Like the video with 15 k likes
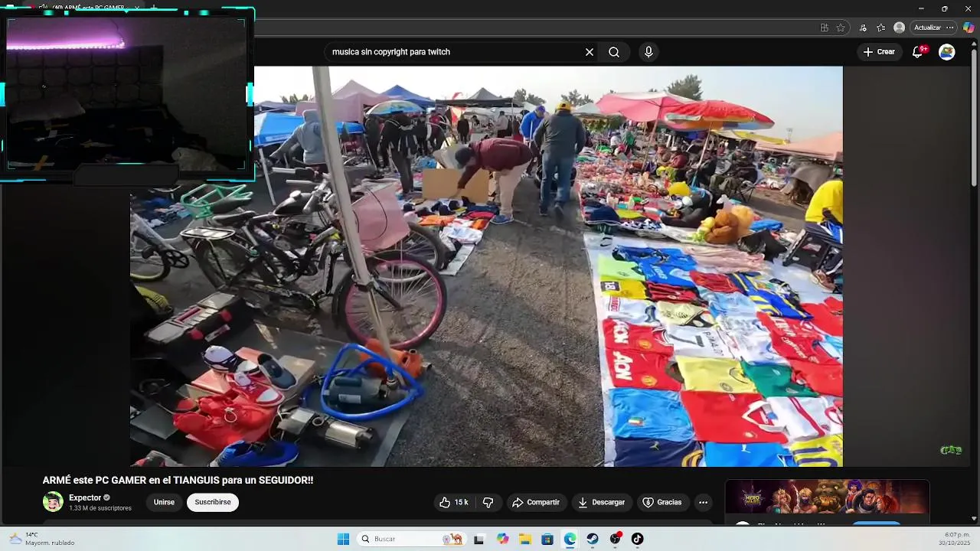Image resolution: width=980 pixels, height=551 pixels. (x=453, y=502)
